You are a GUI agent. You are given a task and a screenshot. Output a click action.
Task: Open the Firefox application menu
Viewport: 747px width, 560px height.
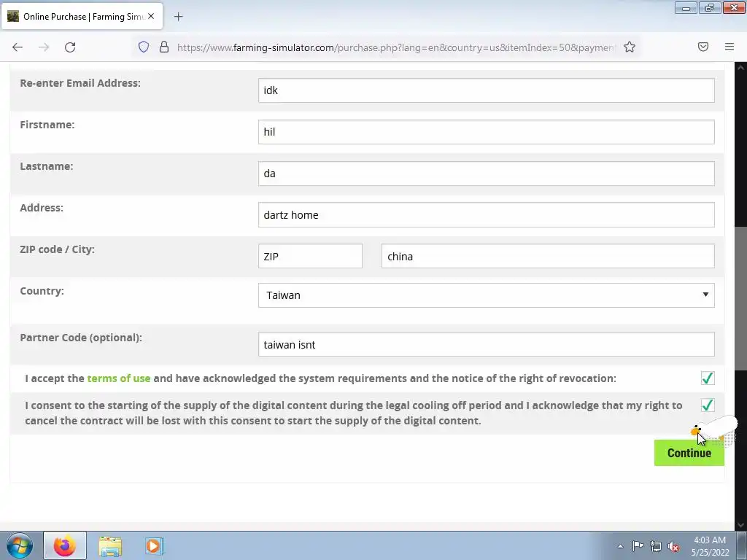click(x=729, y=47)
